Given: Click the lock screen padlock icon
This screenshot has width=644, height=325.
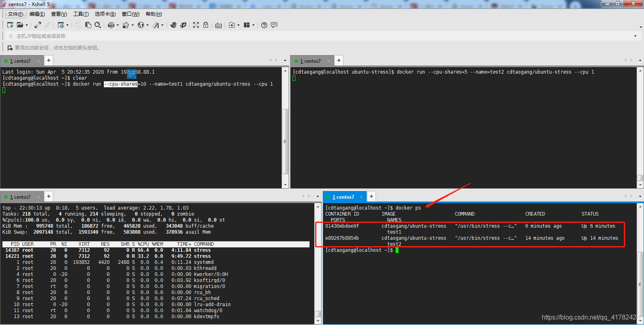Looking at the screenshot, I should (x=206, y=25).
